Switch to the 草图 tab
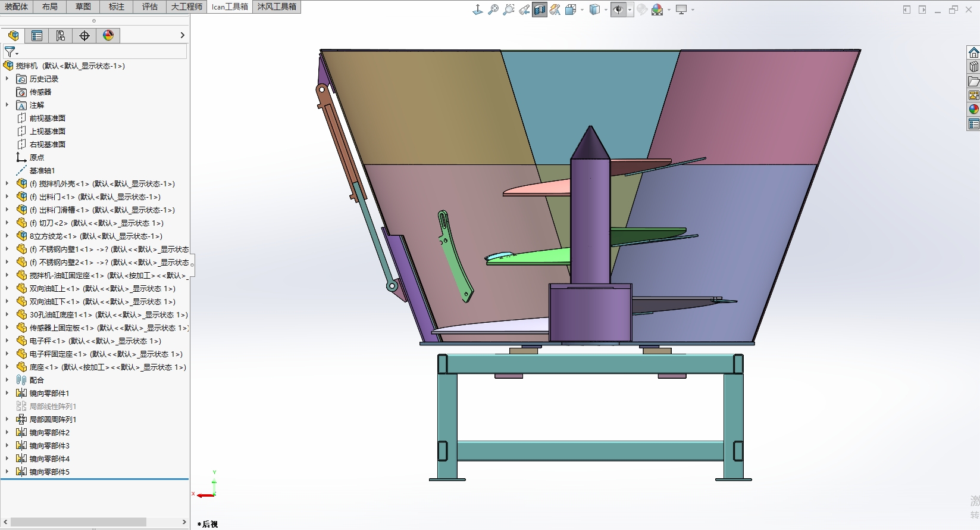Viewport: 980px width, 530px height. [x=83, y=7]
